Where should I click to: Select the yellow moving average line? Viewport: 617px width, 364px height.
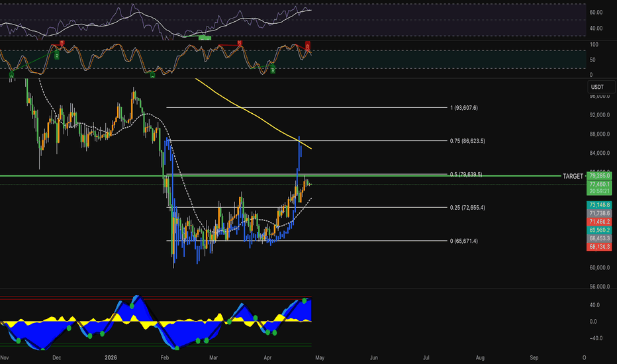[252, 113]
